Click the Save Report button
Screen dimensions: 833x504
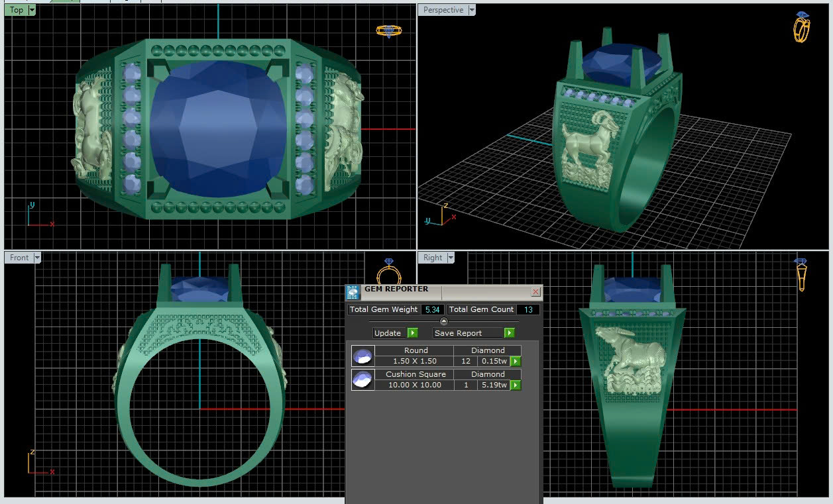pyautogui.click(x=469, y=333)
